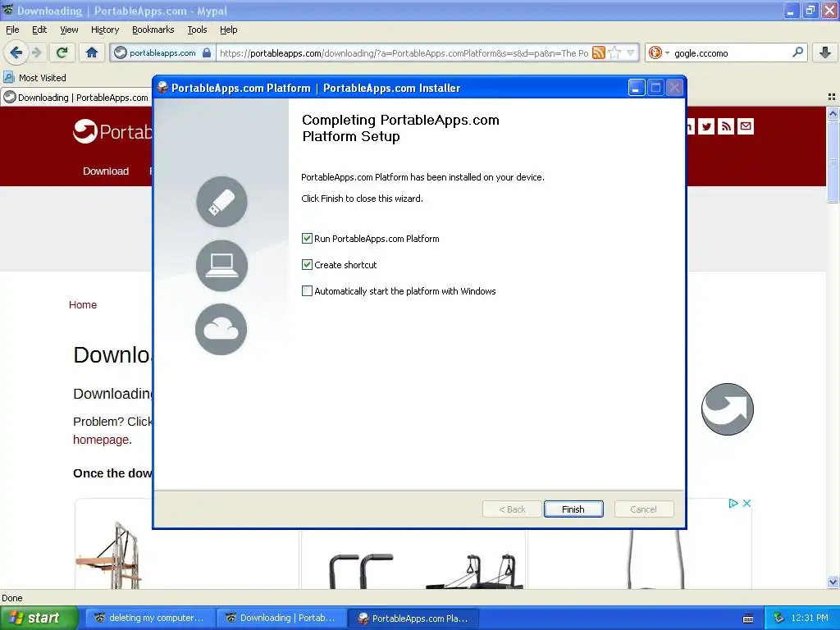Click the URL address field
840x630 pixels.
click(x=404, y=52)
